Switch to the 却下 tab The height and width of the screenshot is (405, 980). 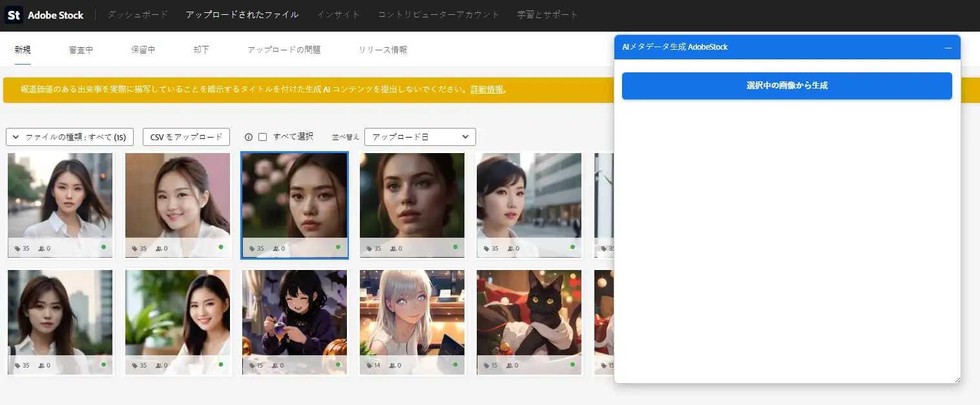(x=202, y=50)
